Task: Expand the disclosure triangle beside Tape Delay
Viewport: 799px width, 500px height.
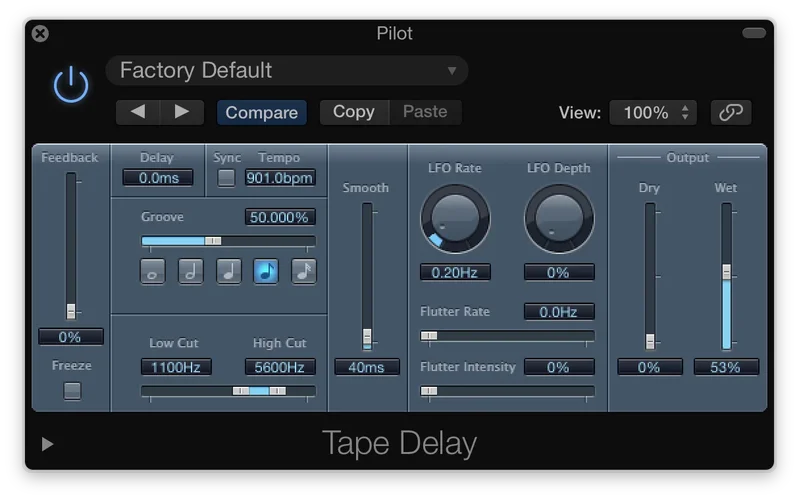Action: (x=47, y=444)
